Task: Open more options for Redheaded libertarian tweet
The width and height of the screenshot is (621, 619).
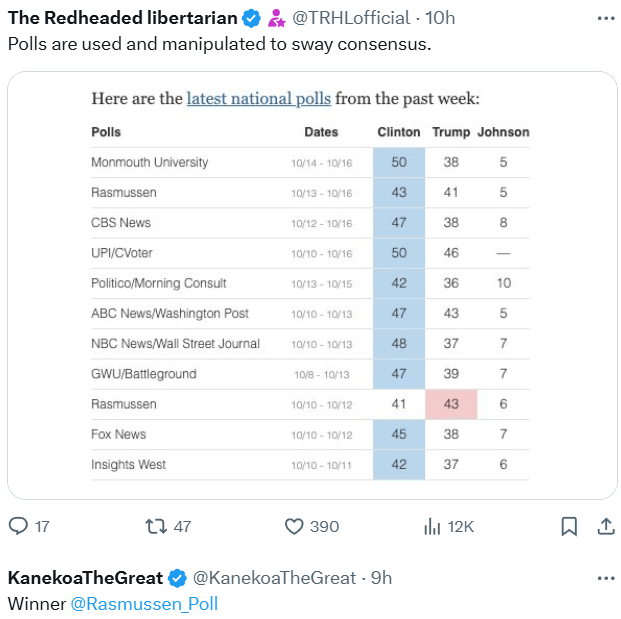Action: point(605,18)
